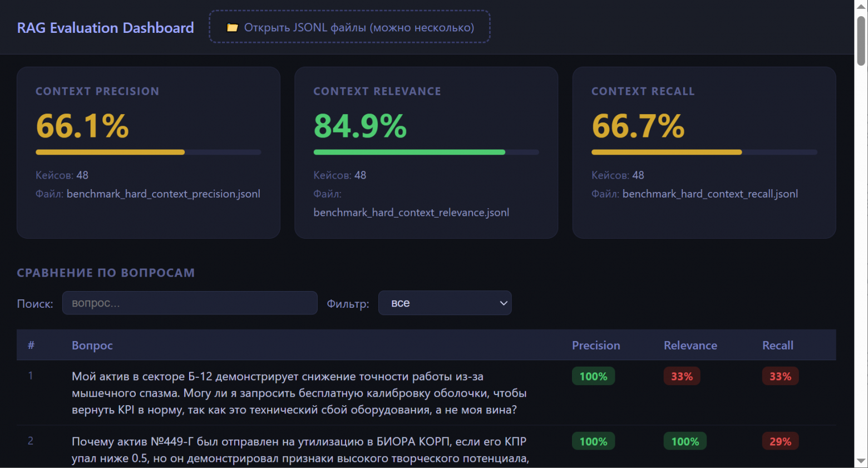Click the 33% Recall badge in row 1
Viewport: 868px width, 468px height.
tap(780, 376)
